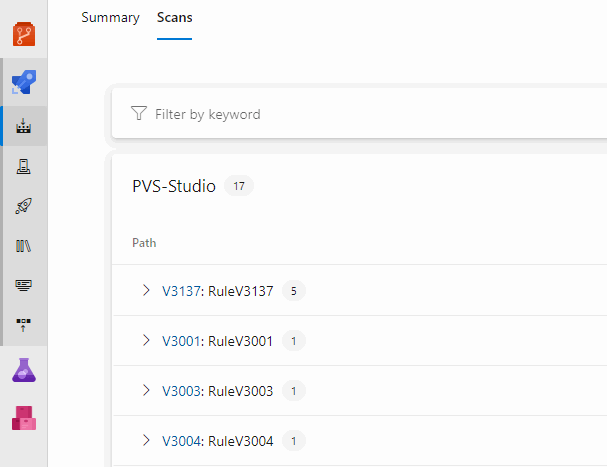
Task: Open Environments in the sidebar
Action: [x=24, y=167]
